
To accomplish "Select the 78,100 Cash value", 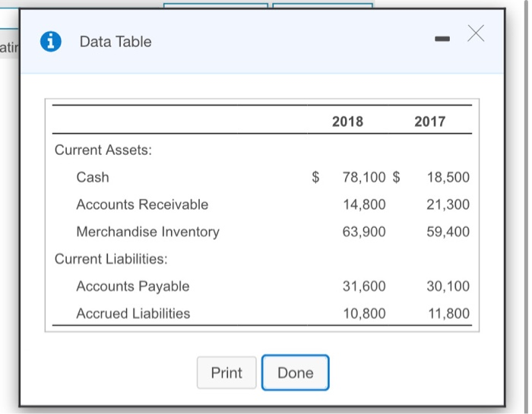I will [364, 177].
